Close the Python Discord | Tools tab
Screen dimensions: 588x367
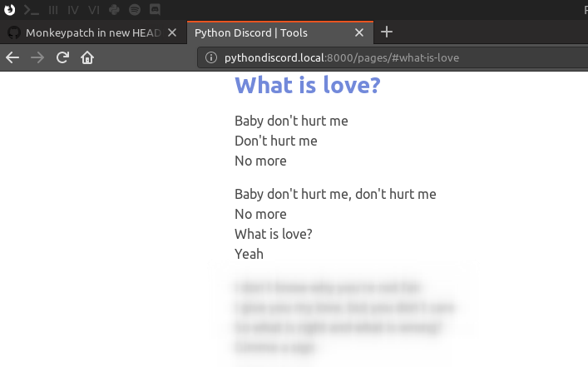click(359, 32)
